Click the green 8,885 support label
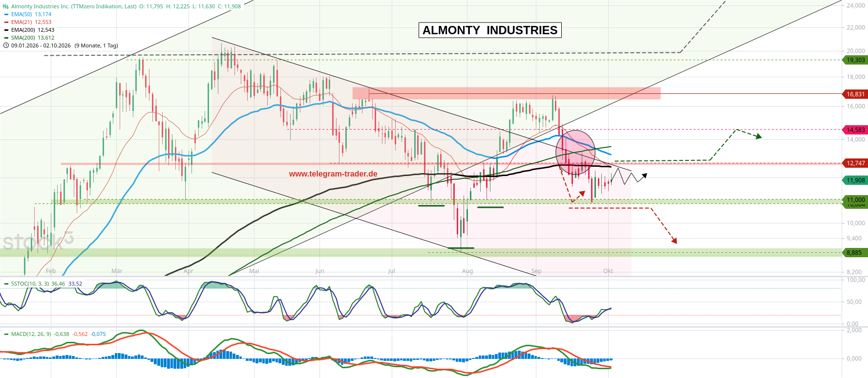The height and width of the screenshot is (378, 868). coord(855,252)
